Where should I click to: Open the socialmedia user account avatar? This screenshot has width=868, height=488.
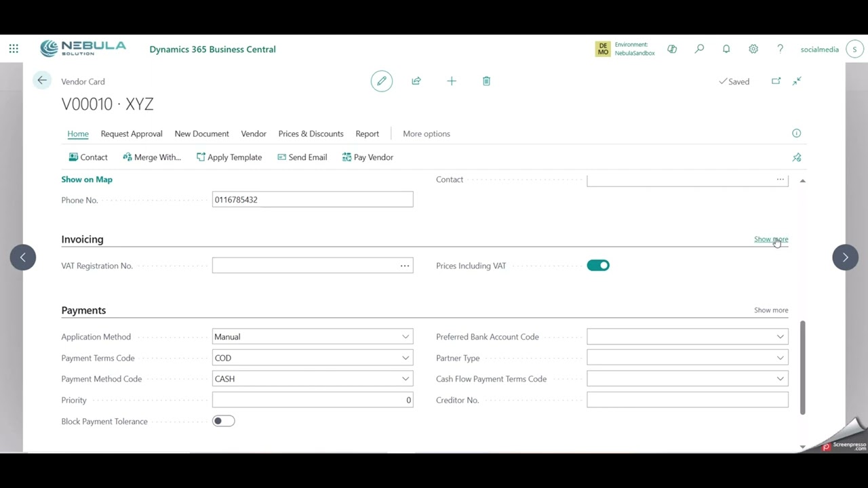click(854, 49)
